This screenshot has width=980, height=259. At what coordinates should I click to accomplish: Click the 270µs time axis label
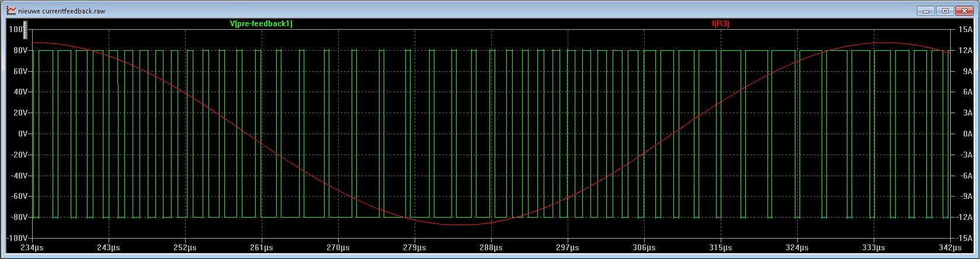tap(338, 248)
